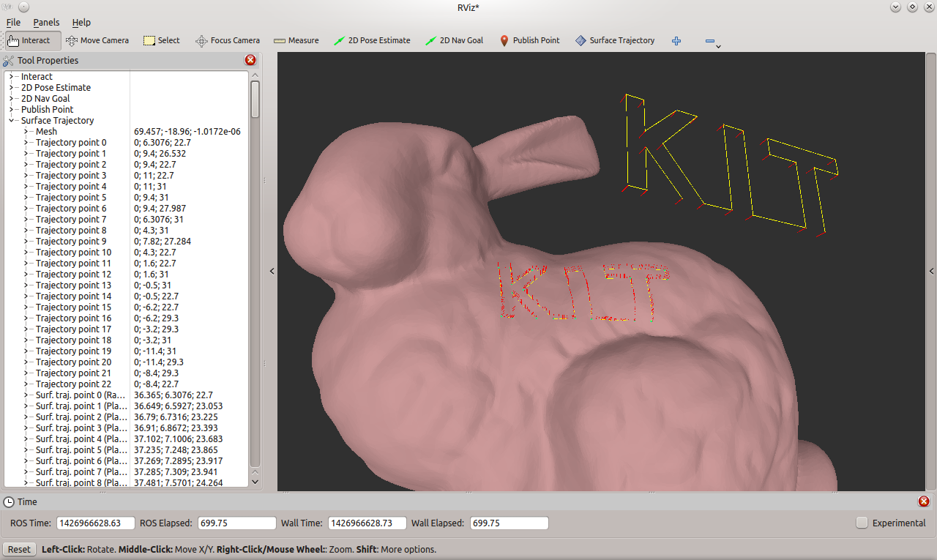937x560 pixels.
Task: Expand right panel with arrow handle
Action: 931,271
